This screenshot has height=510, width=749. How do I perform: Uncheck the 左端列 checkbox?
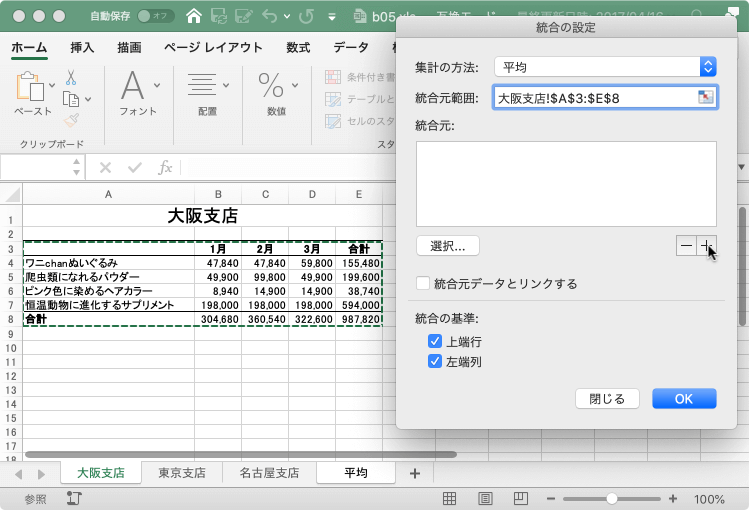[x=435, y=361]
